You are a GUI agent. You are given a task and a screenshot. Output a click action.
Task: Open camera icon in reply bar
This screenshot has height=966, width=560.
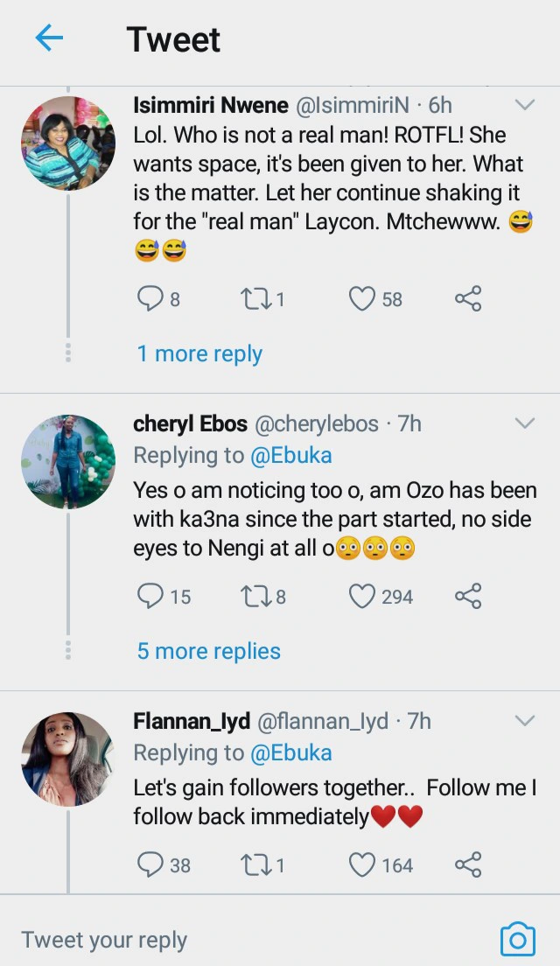pos(517,940)
